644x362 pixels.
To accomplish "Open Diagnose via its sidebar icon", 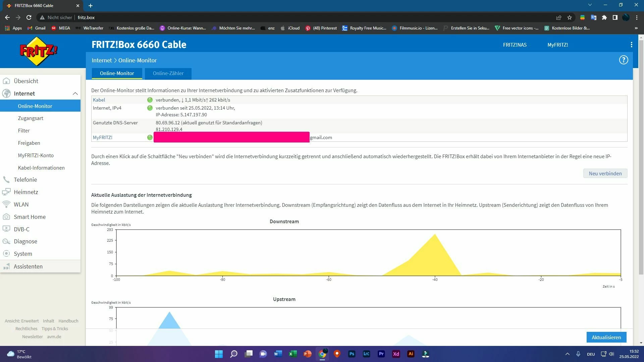I will tap(6, 241).
